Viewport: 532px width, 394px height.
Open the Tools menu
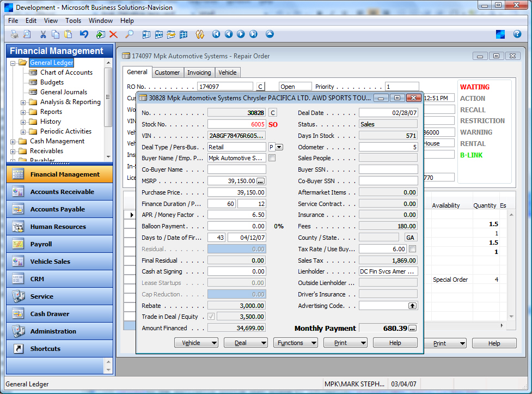click(x=74, y=21)
